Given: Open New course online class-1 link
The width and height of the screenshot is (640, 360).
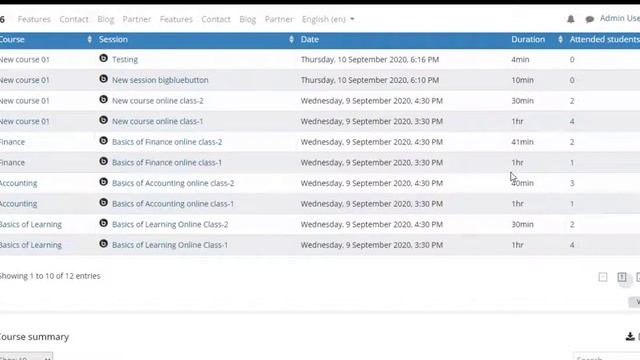Looking at the screenshot, I should coord(158,121).
